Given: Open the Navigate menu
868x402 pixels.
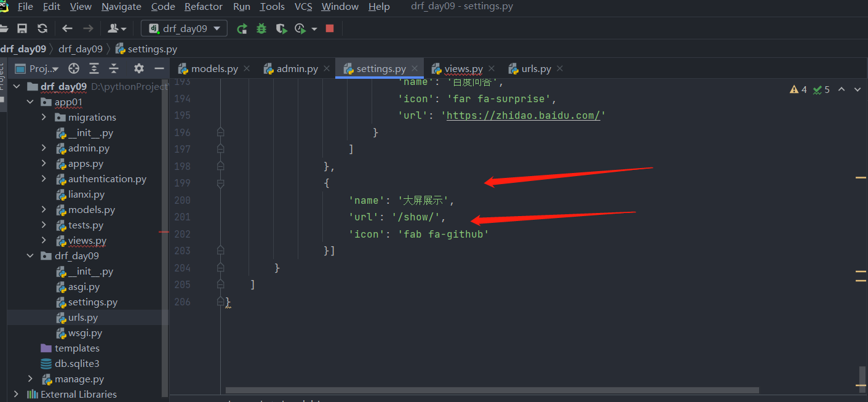Looking at the screenshot, I should coord(121,7).
